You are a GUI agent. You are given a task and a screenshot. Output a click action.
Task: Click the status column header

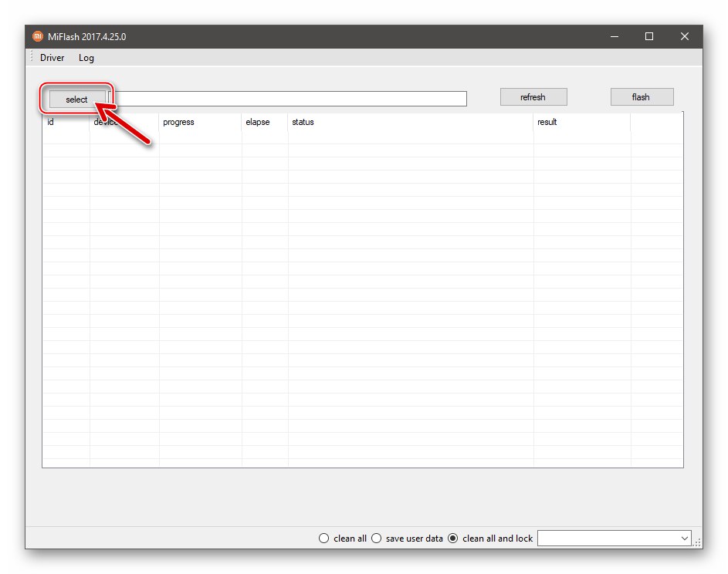coord(411,122)
